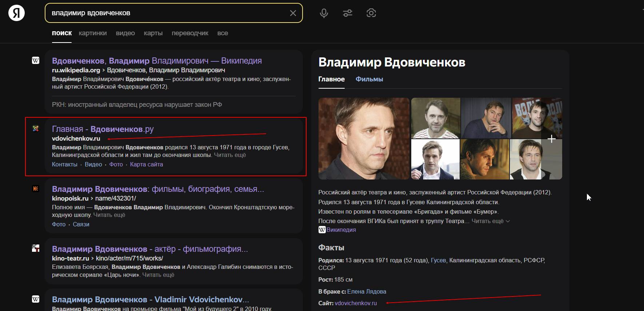Expand Читать ещё in the Kinopoisk snippet
Viewport: 644px width, 311px height.
click(x=109, y=215)
